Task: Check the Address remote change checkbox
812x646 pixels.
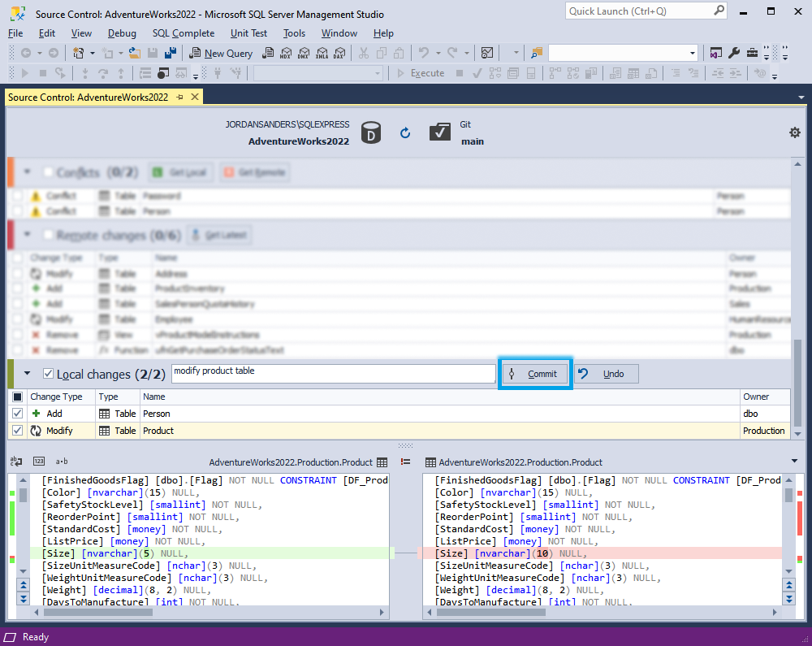Action: click(x=18, y=274)
